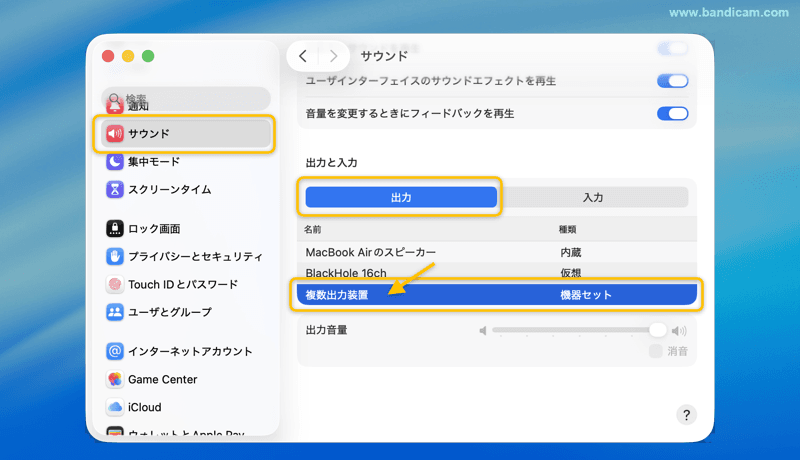Screen dimensions: 800x460
Task: Select BlackHole 16ch output device
Action: click(497, 273)
